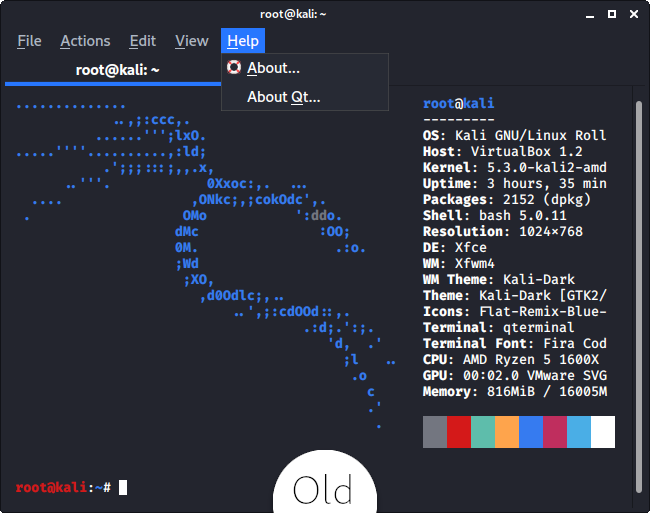650x513 pixels.
Task: Click the Terminal Font: Fira Cod line
Action: coord(514,344)
